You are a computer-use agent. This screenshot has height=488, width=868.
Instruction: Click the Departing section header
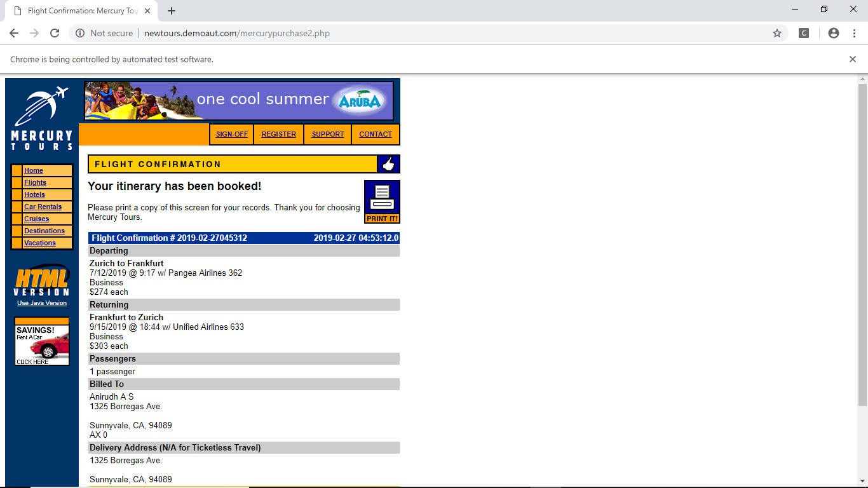point(244,250)
